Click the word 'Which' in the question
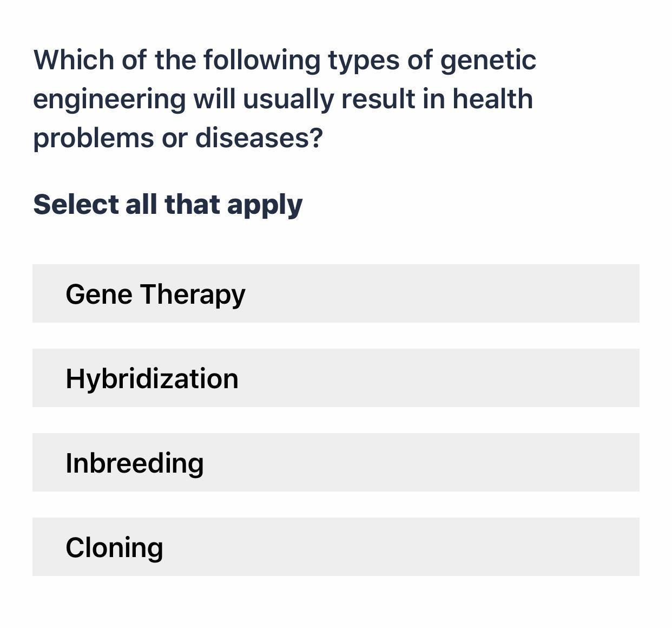 click(x=74, y=60)
